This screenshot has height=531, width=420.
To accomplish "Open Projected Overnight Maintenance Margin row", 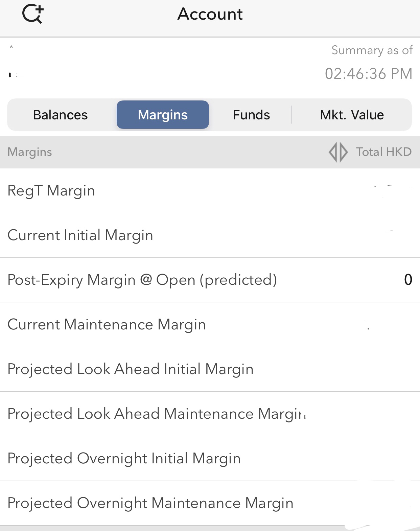I will click(x=210, y=503).
